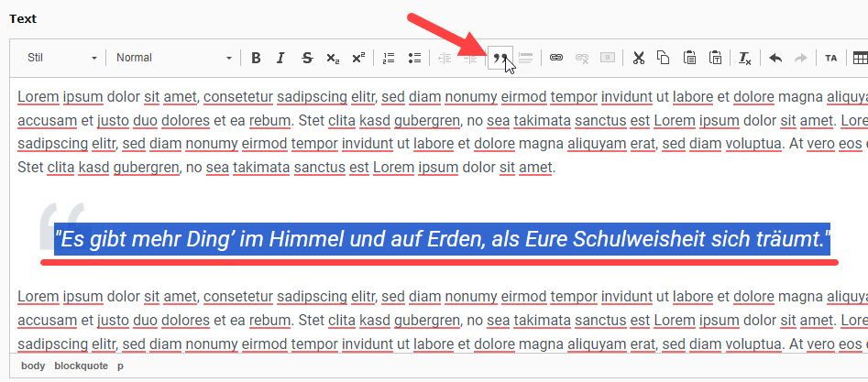Open the Stil styles dropdown
The width and height of the screenshot is (868, 382).
(61, 58)
